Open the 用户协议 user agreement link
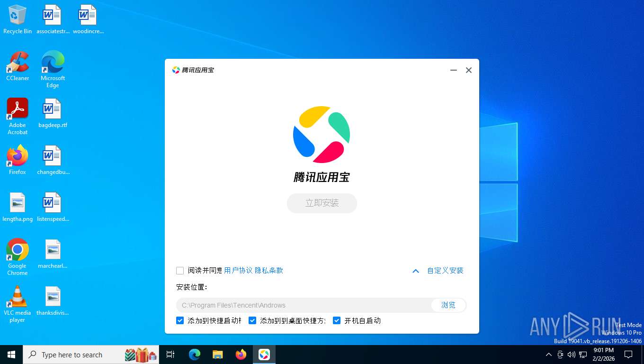Screen dimensions: 644x364 point(238,271)
